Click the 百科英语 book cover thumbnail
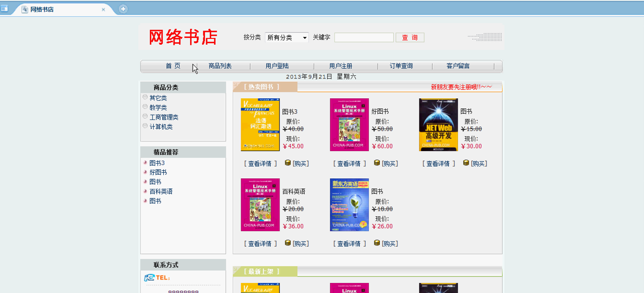This screenshot has height=293, width=644. click(x=260, y=205)
